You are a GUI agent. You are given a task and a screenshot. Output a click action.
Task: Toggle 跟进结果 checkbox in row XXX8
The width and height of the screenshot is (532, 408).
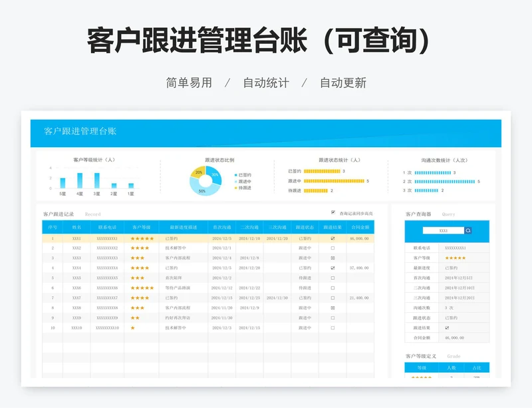click(332, 307)
